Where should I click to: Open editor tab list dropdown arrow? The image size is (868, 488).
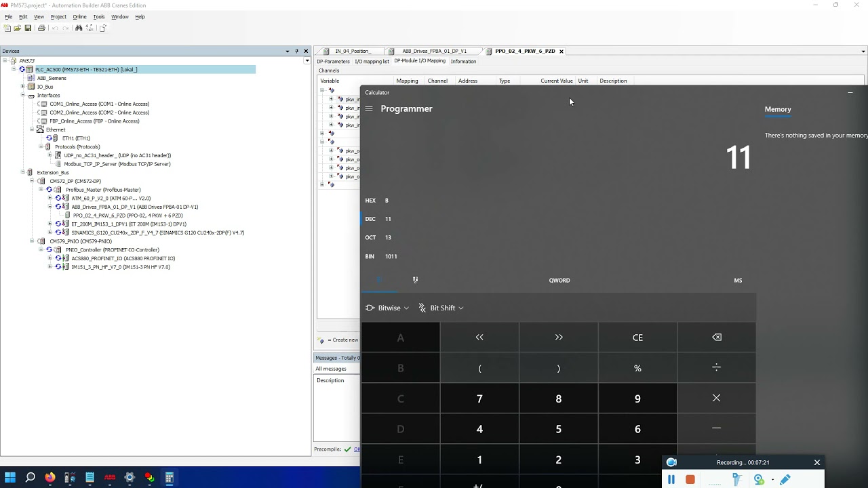(863, 51)
